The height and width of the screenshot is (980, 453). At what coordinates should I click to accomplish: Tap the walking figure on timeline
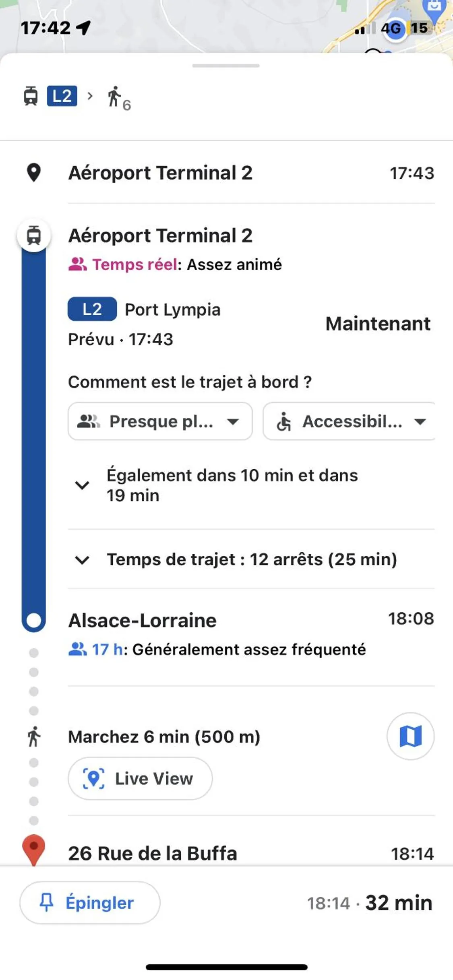point(34,737)
